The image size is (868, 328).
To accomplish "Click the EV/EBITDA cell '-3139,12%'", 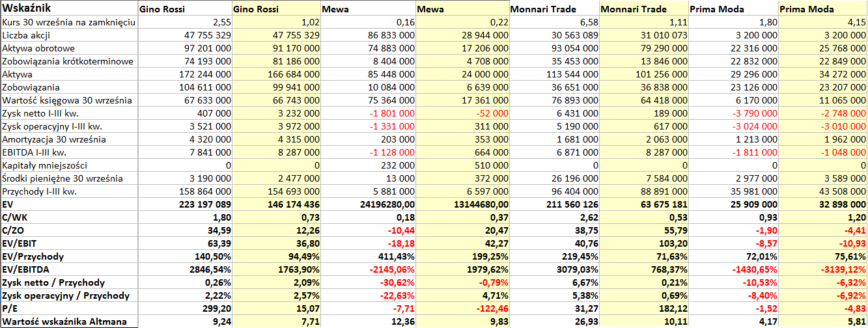I will click(x=823, y=269).
